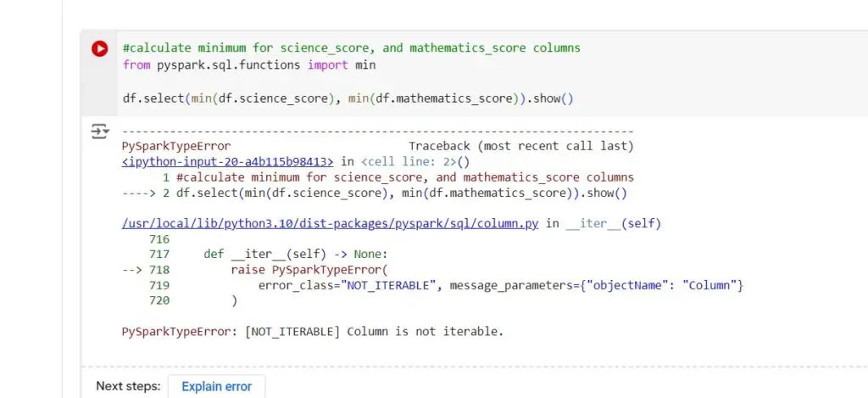Click the "Traceback (most recent call last)" text

[x=520, y=146]
